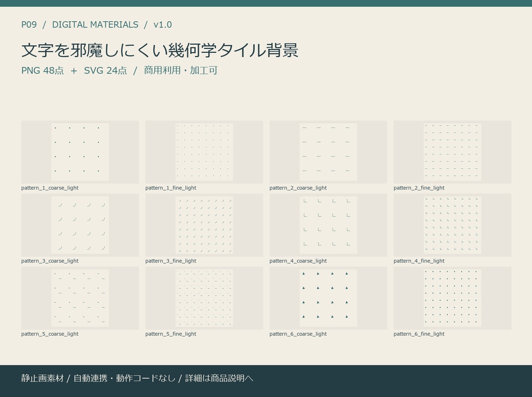The width and height of the screenshot is (532, 397).
Task: Choose the pattern_4_fine_light tile preview
Action: tap(453, 225)
